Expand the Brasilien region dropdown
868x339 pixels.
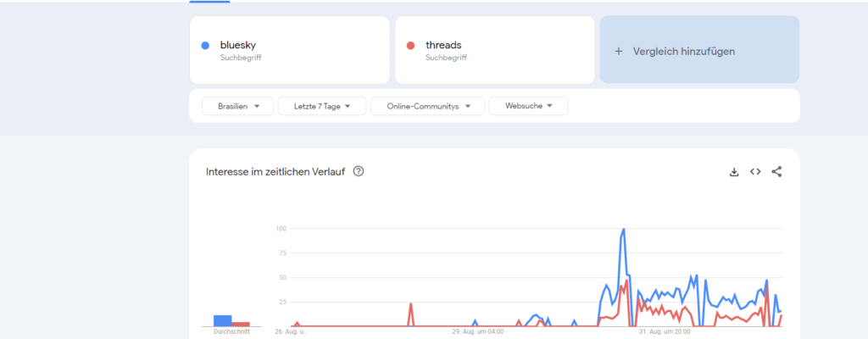(x=237, y=106)
